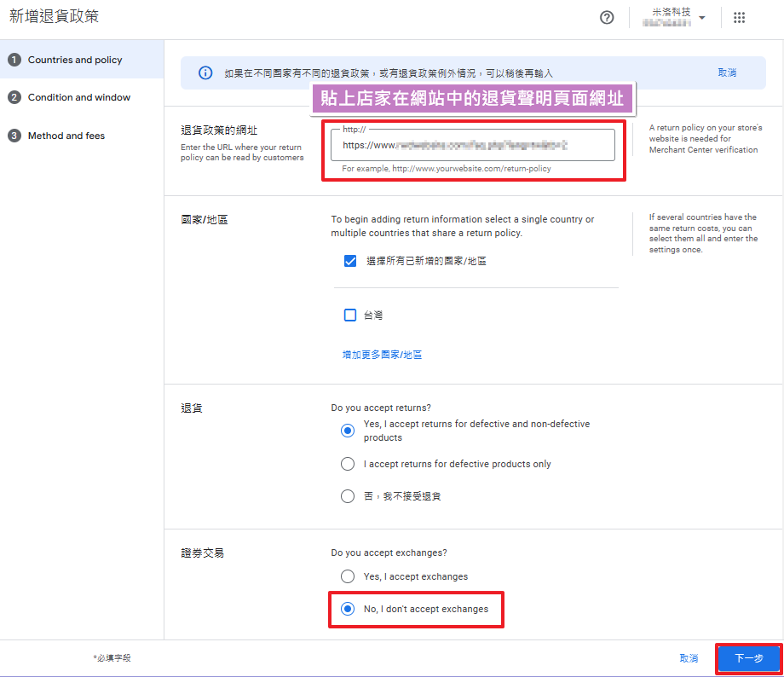Go to Method and fees step
784x677 pixels.
[66, 136]
